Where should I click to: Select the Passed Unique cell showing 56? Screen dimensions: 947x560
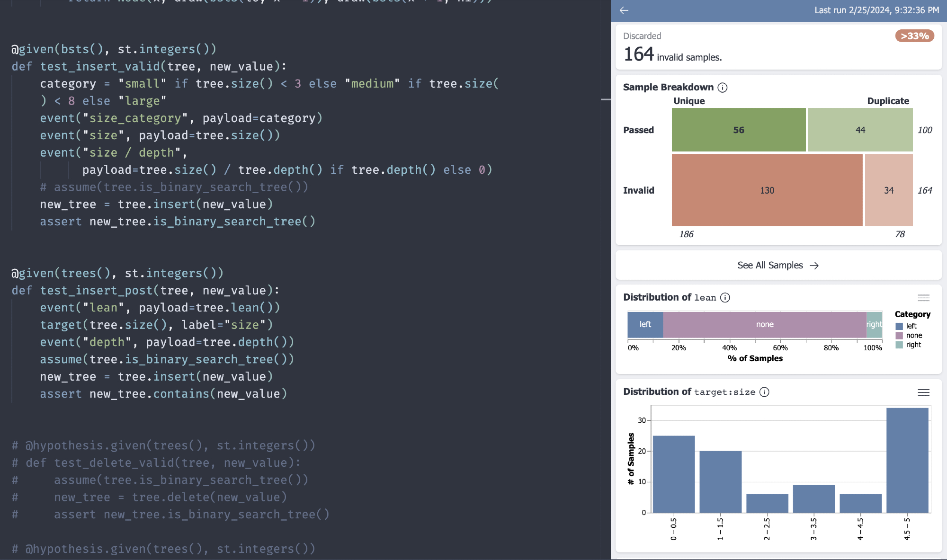(x=738, y=130)
